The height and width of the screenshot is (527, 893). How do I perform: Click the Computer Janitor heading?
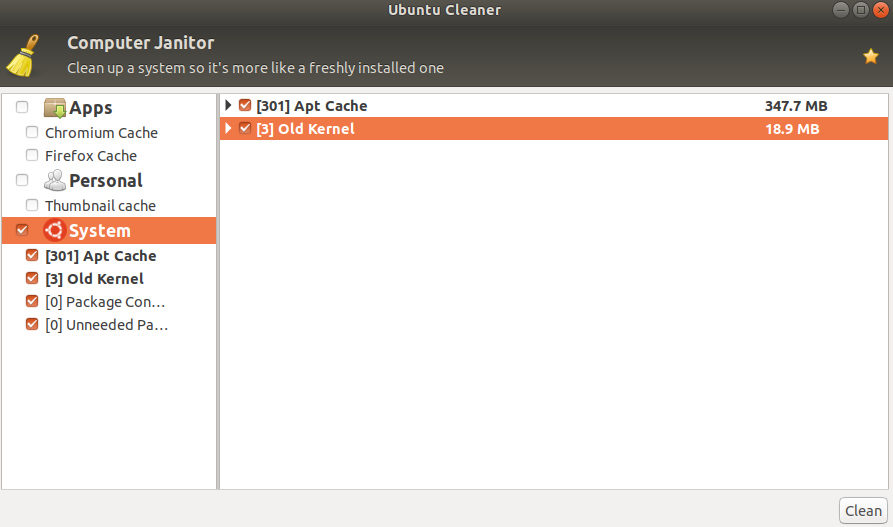click(141, 43)
